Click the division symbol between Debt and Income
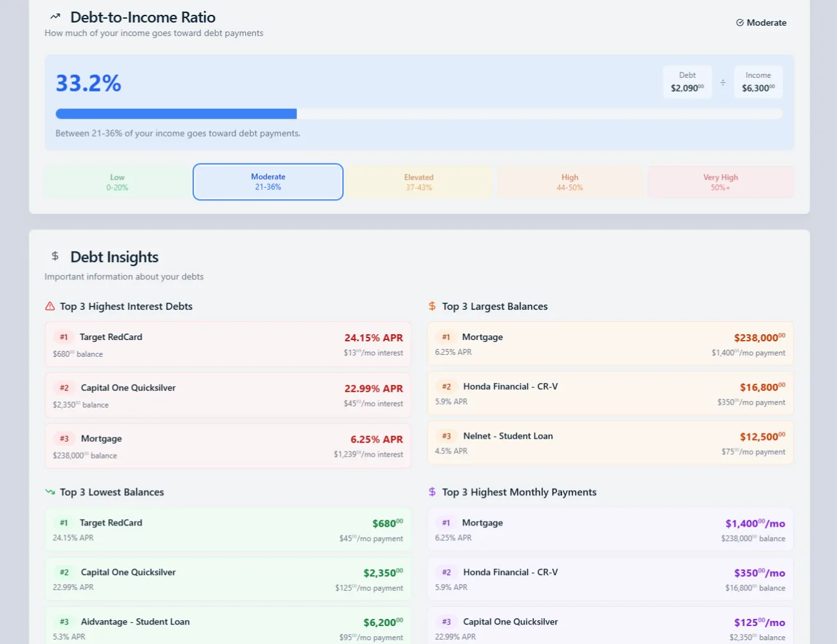Image resolution: width=837 pixels, height=644 pixels. click(722, 82)
